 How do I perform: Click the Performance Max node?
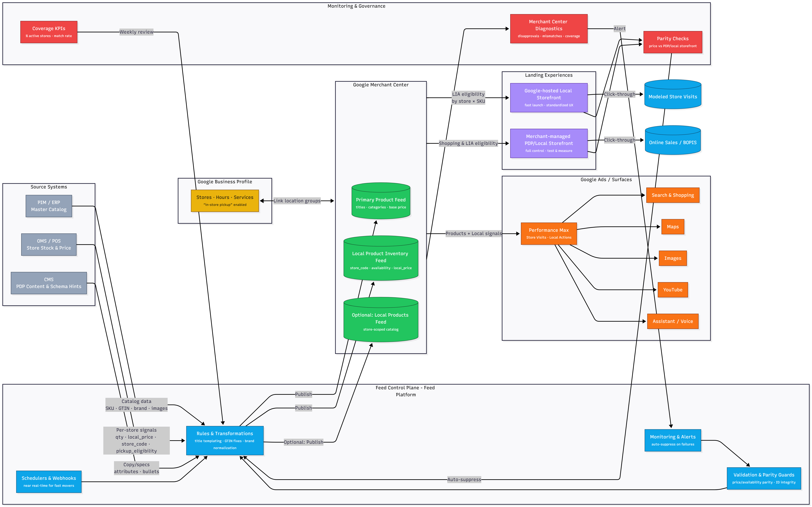point(549,233)
